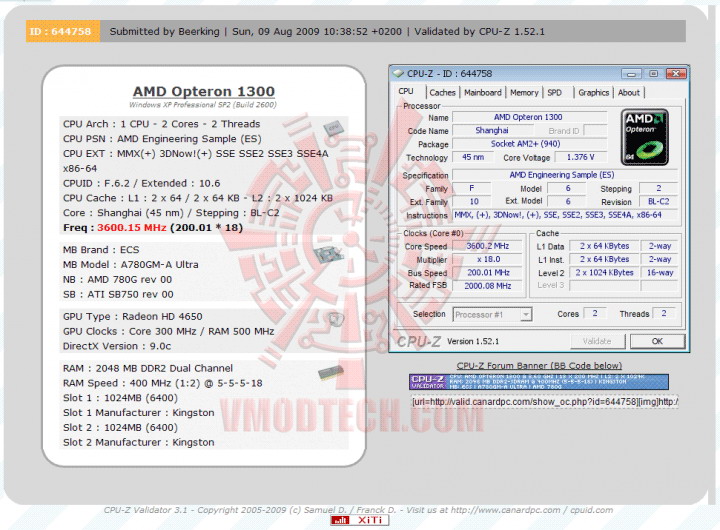
Task: Click the CPU-Z Version 1.52.1 label
Action: pos(473,341)
